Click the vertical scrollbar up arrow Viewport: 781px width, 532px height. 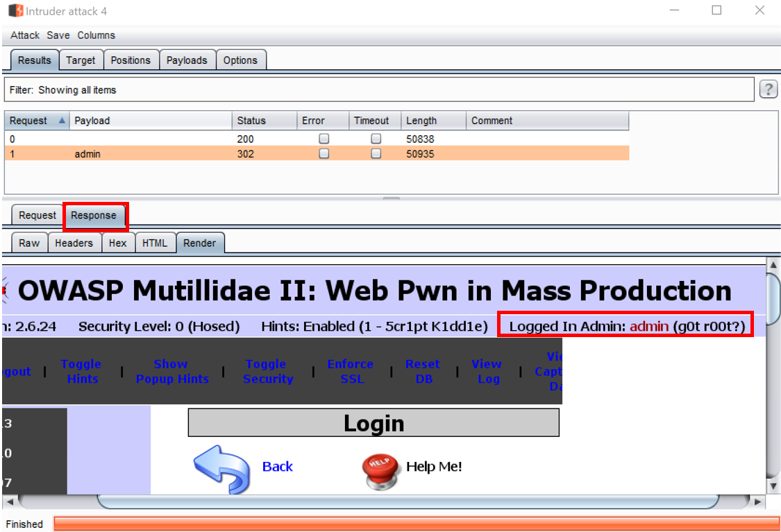pos(773,264)
